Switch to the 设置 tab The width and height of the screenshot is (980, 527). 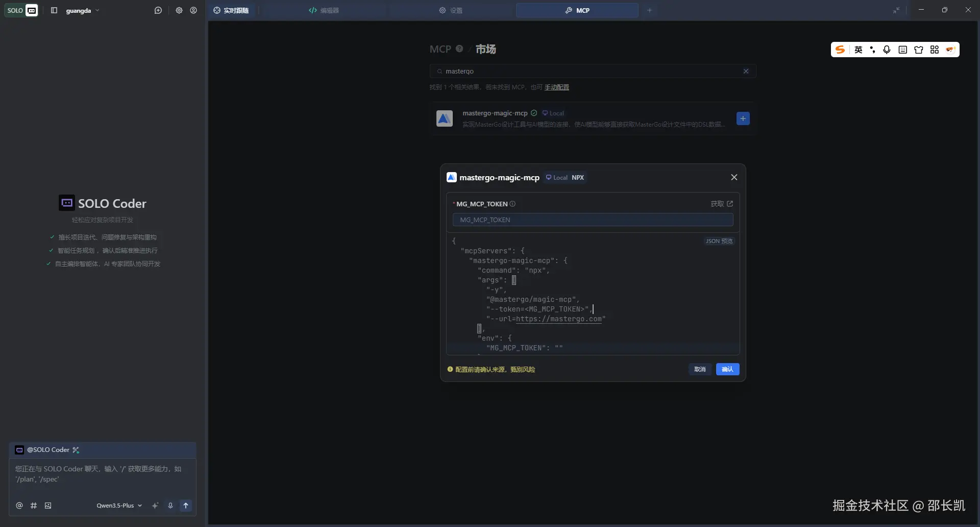[451, 10]
